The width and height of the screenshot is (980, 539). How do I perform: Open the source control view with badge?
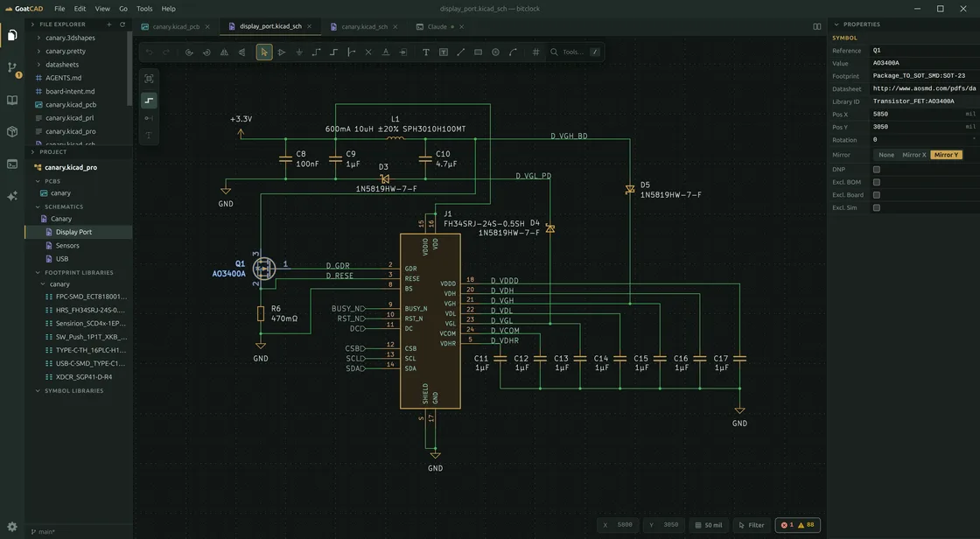pos(12,67)
